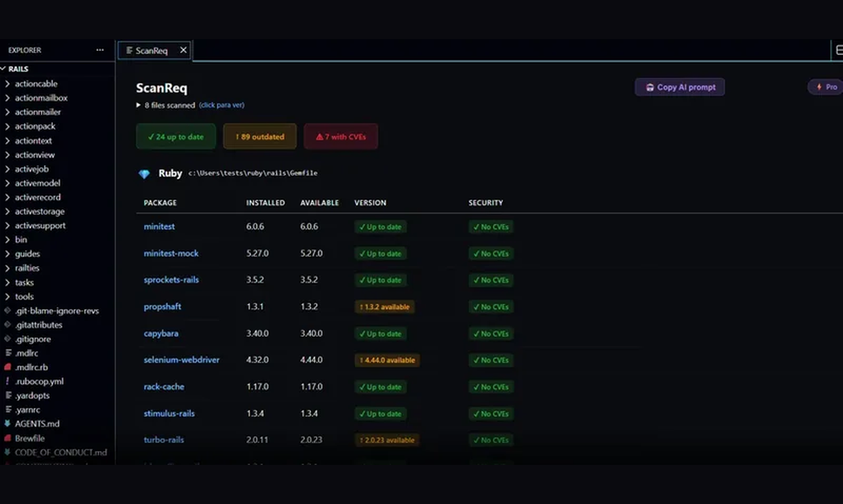Screen dimensions: 843x504
Task: Open the turbo-rails package link
Action: pos(164,440)
